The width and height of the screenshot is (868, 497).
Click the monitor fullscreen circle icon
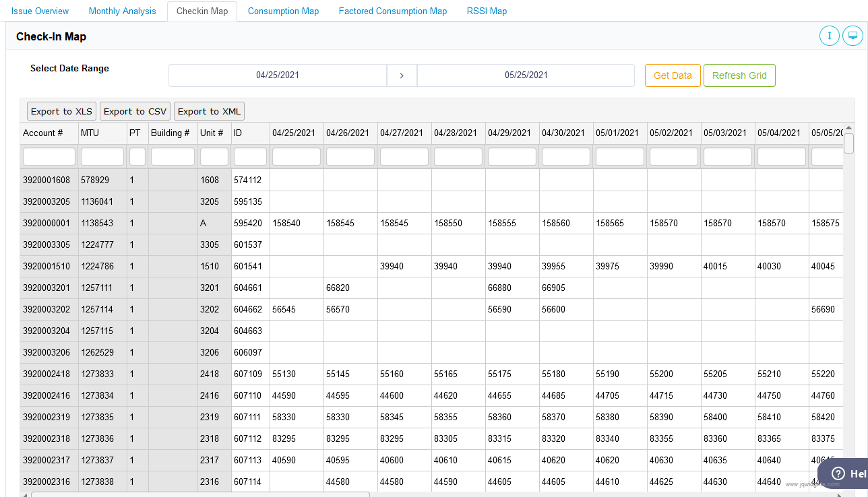pos(852,36)
